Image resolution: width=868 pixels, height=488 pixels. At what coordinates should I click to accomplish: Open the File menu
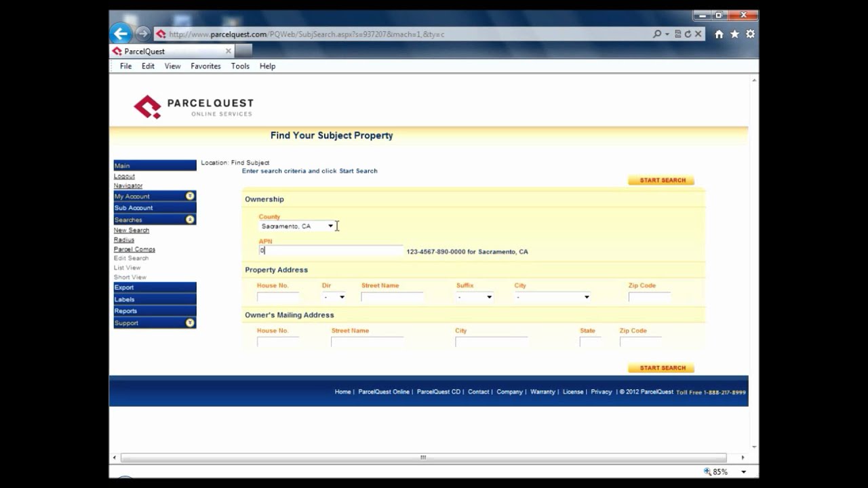point(125,66)
